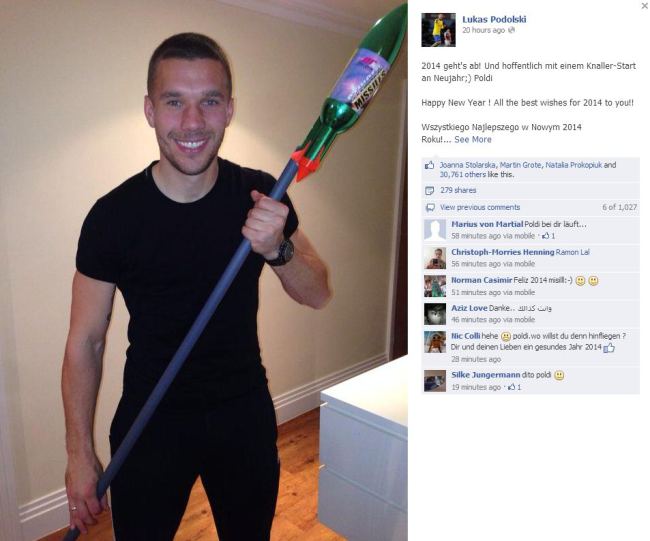Click the comment bubble icon beside View previous comments
The image size is (650, 541).
430,208
